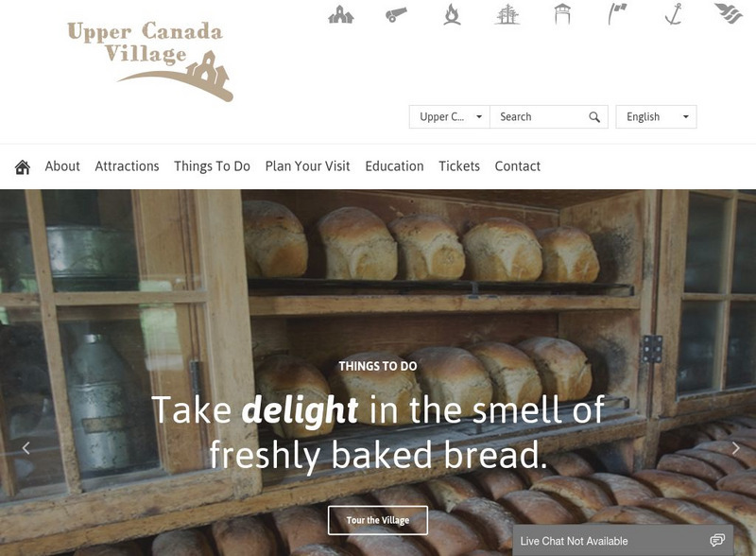Show the previous slide with left arrow
Screen dimensions: 756x556
[x=26, y=448]
